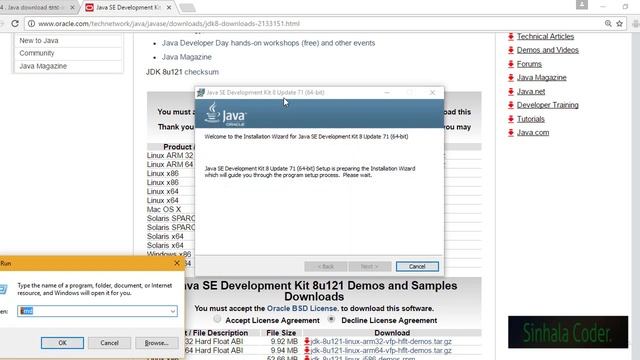Viewport: 640px width, 360px height.
Task: Open a new browser tab
Action: click(187, 7)
